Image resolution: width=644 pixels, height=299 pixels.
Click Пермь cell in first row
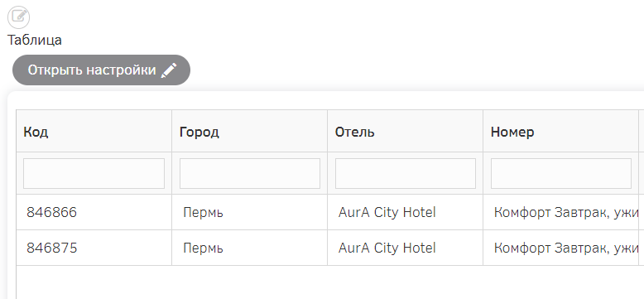203,213
